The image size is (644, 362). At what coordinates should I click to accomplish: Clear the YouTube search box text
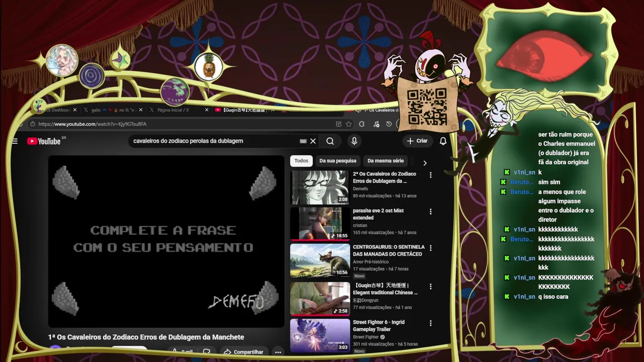(313, 141)
